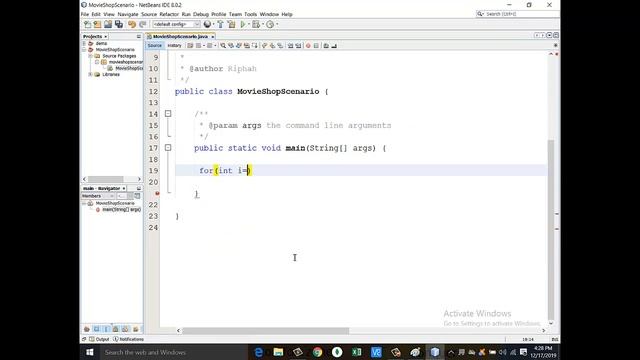Click the Redo toolbar icon

[x=142, y=24]
